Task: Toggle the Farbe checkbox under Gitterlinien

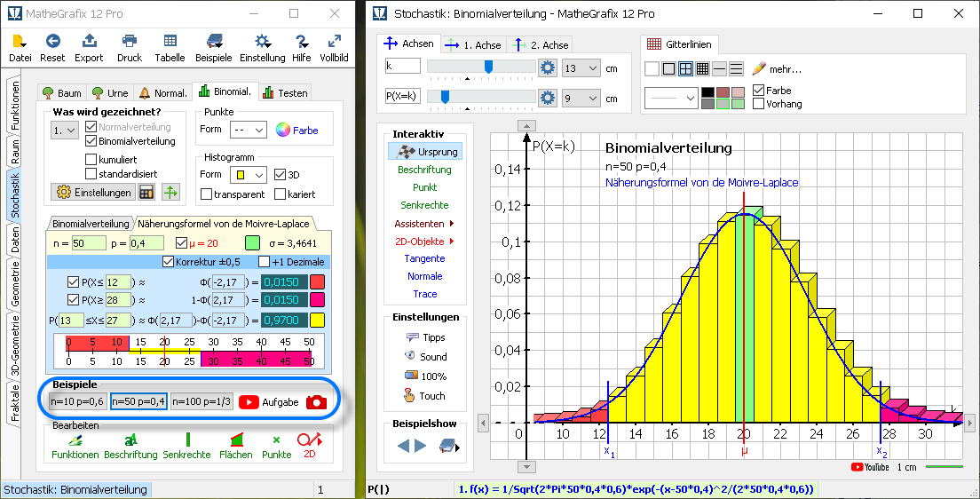Action: 758,90
